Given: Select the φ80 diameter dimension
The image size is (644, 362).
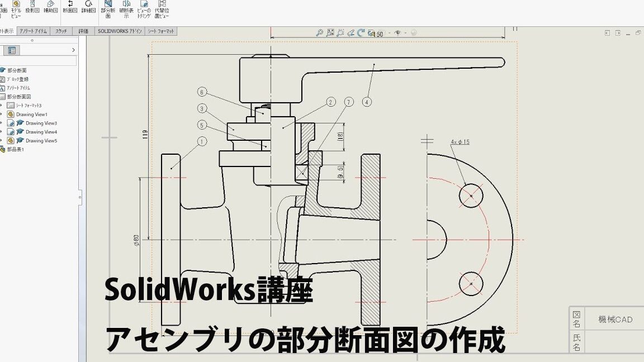Looking at the screenshot, I should [x=136, y=240].
